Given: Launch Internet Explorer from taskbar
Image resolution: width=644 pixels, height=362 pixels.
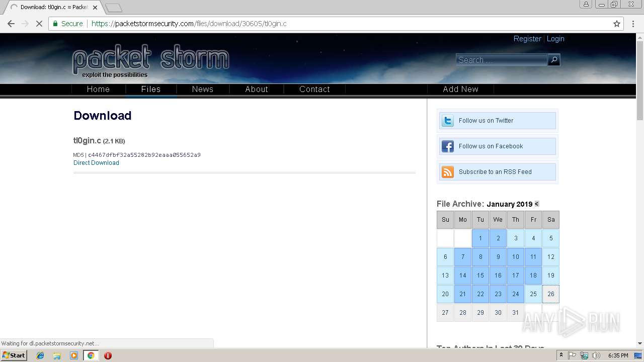Looking at the screenshot, I should [40, 355].
